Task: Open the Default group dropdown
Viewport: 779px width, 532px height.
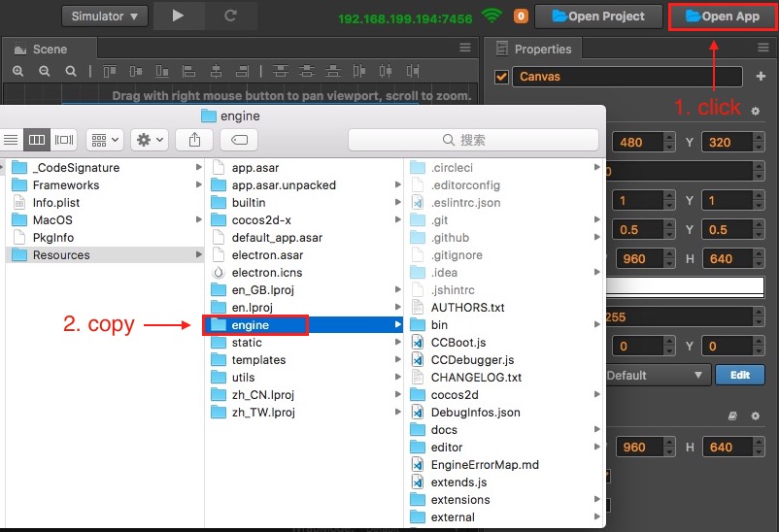Action: tap(658, 375)
